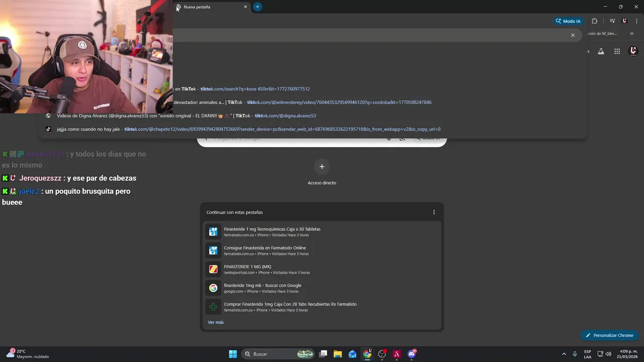Image resolution: width=644 pixels, height=362 pixels.
Task: Open the ESP LAA language switcher
Action: pyautogui.click(x=588, y=354)
